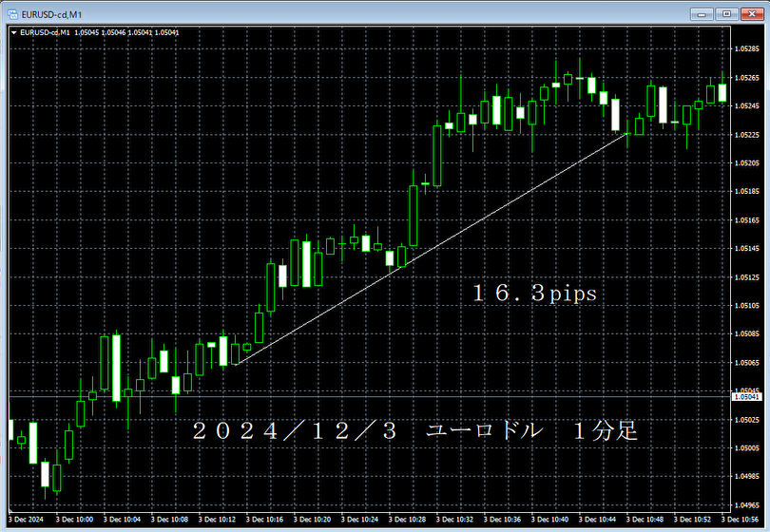Expand the triangle beside EURUSD-cd,M1 chart label
The height and width of the screenshot is (532, 770).
[x=13, y=32]
